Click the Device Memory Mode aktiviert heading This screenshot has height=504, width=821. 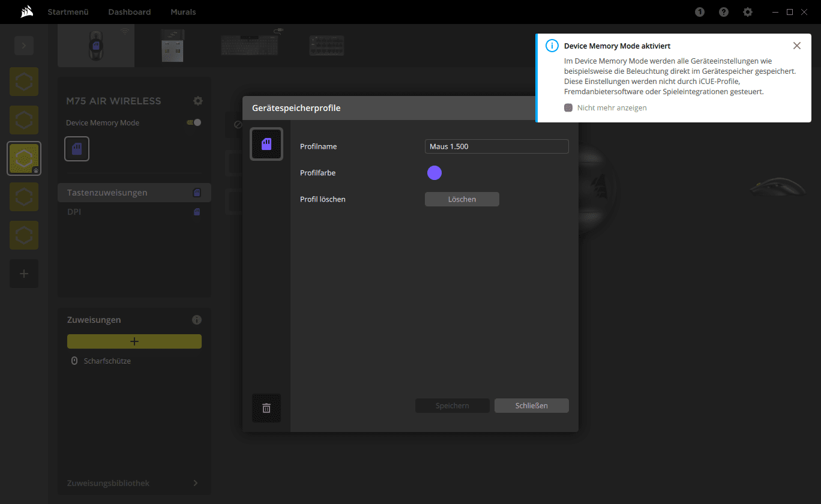coord(617,46)
